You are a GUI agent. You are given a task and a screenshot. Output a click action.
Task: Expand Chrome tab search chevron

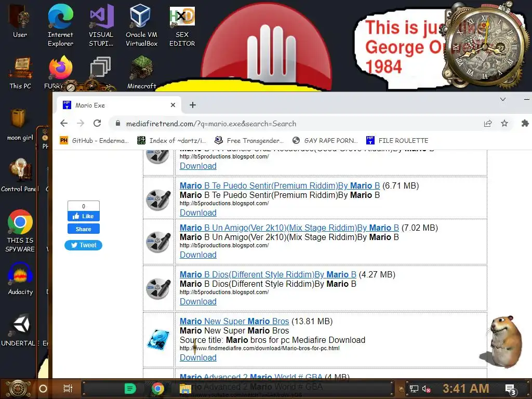(503, 99)
